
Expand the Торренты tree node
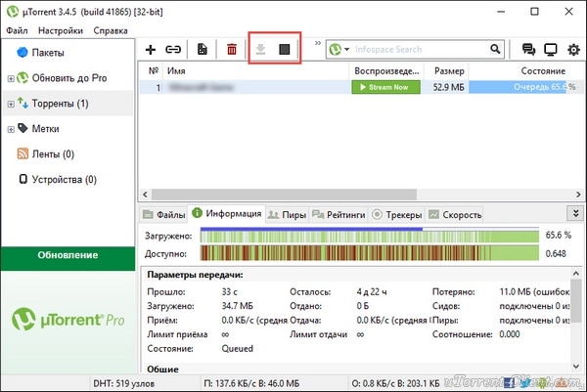point(11,104)
